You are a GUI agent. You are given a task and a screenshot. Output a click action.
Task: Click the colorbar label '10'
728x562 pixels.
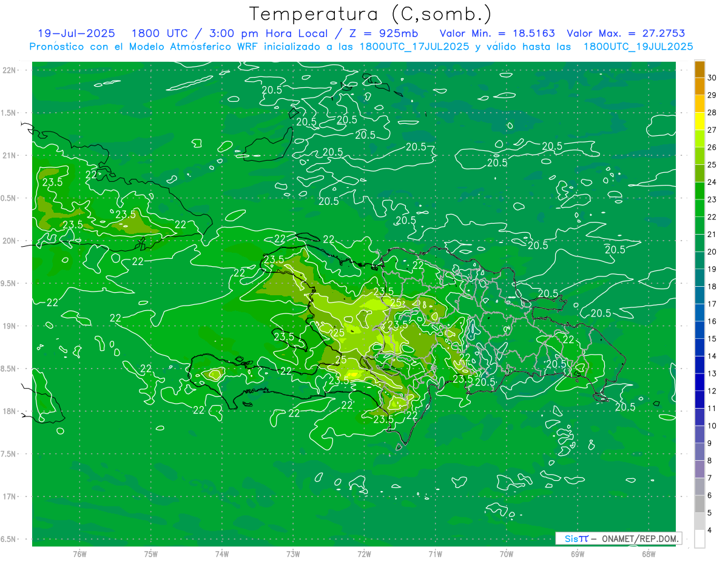coord(712,426)
